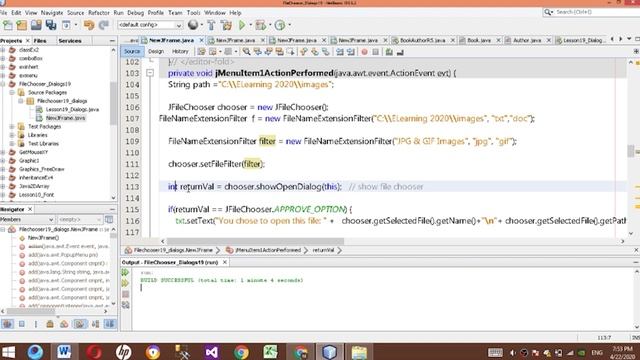Collapse code fold at line 103

150,73
